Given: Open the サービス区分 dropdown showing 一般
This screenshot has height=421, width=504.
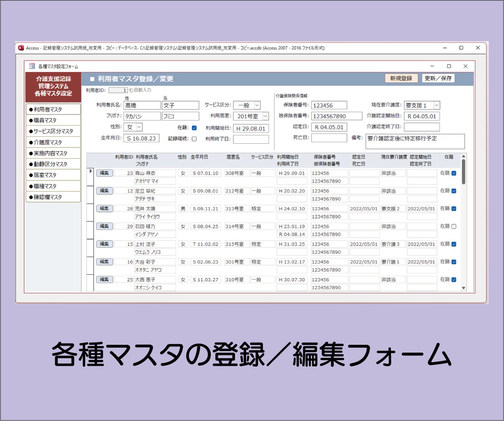Looking at the screenshot, I should pos(257,105).
